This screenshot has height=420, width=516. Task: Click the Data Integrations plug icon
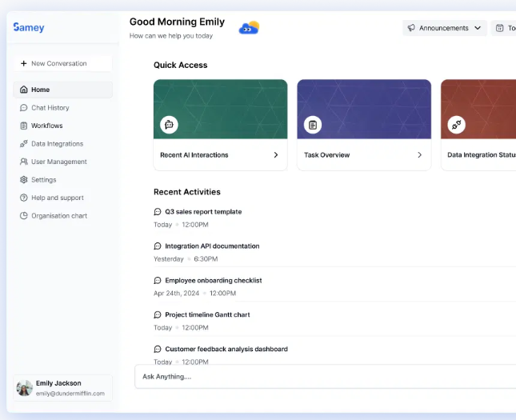pos(24,144)
